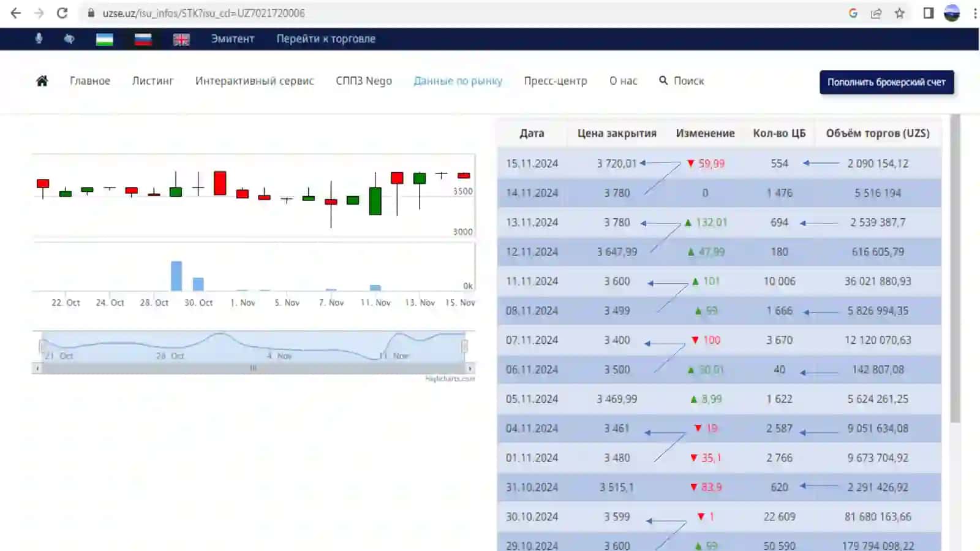The image size is (980, 551).
Task: Expand the О нас menu
Action: [623, 81]
